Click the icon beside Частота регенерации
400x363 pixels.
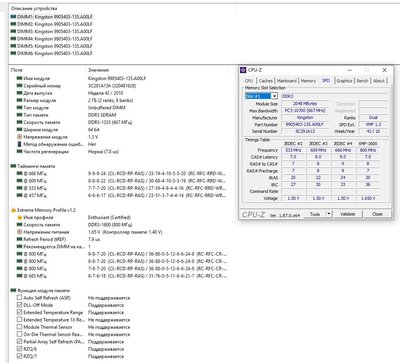[x=19, y=152]
